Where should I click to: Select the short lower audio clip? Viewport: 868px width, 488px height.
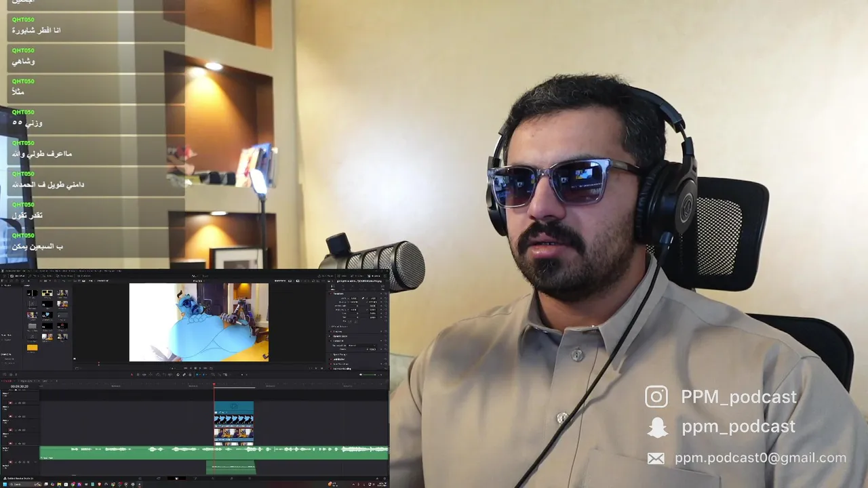pyautogui.click(x=231, y=467)
